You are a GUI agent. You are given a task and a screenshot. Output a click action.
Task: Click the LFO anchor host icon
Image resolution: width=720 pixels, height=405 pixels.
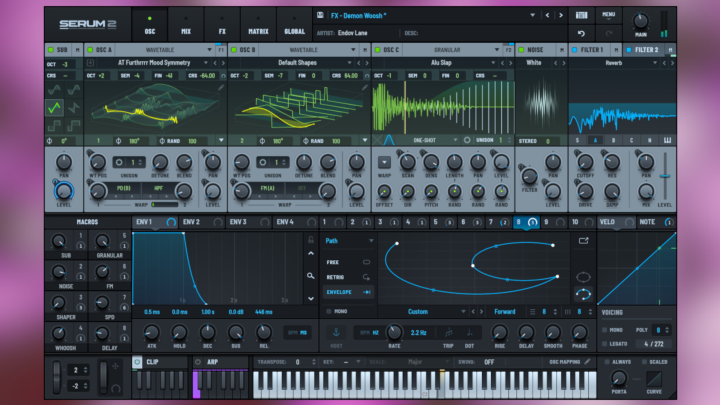coord(336,332)
